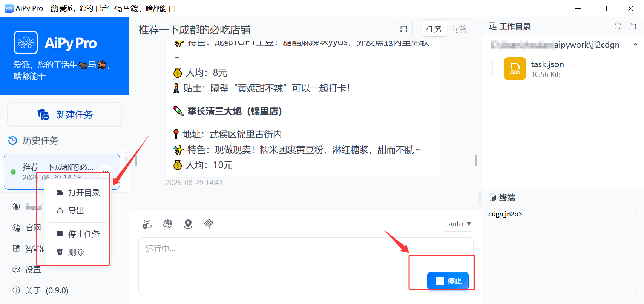Click the refresh icon in work directory panel

[x=618, y=26]
